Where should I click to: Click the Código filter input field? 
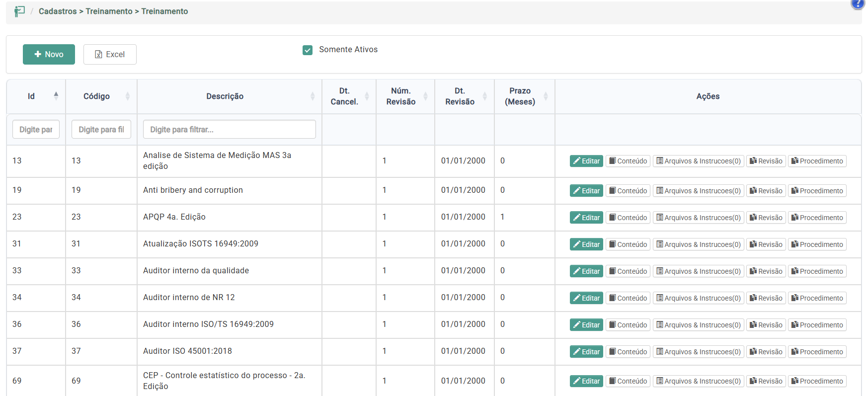click(101, 130)
